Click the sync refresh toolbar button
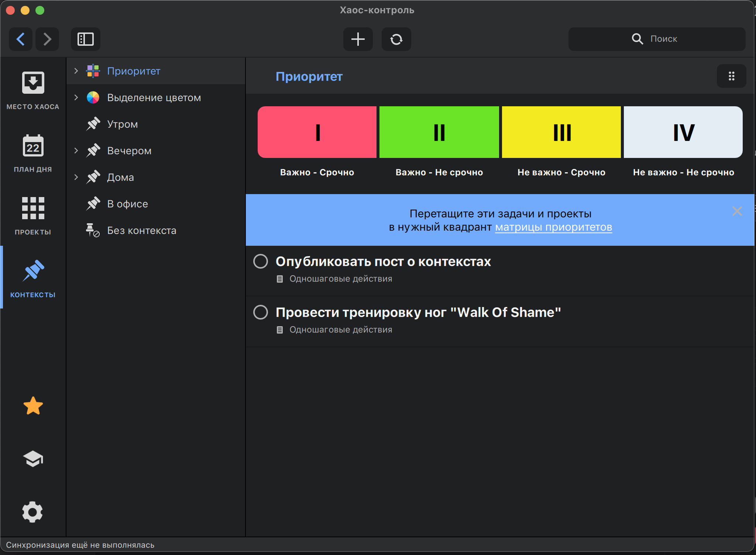 click(396, 39)
